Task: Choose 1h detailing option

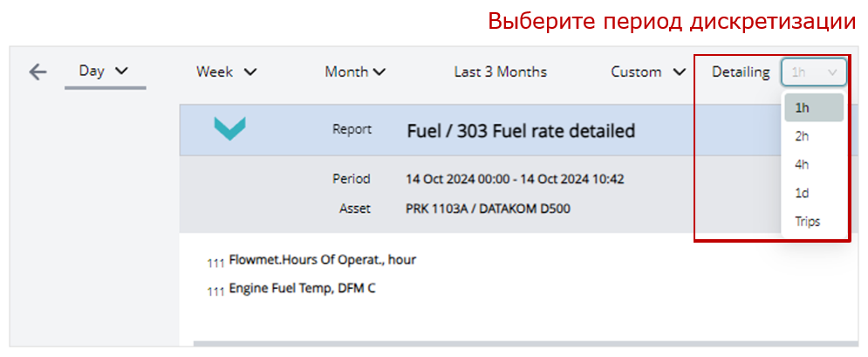Action: coord(814,108)
